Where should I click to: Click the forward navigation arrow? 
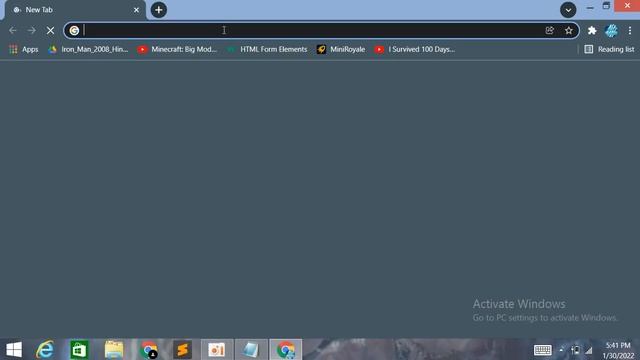click(x=31, y=31)
